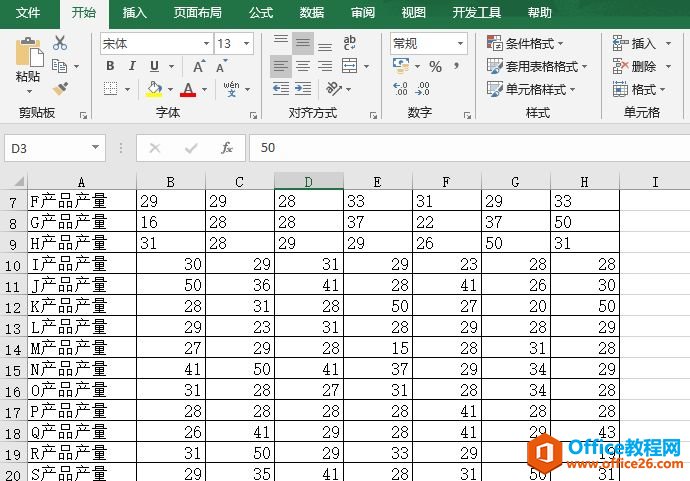Screen dimensions: 690x481
Task: Increase decimal places
Action: (x=400, y=89)
